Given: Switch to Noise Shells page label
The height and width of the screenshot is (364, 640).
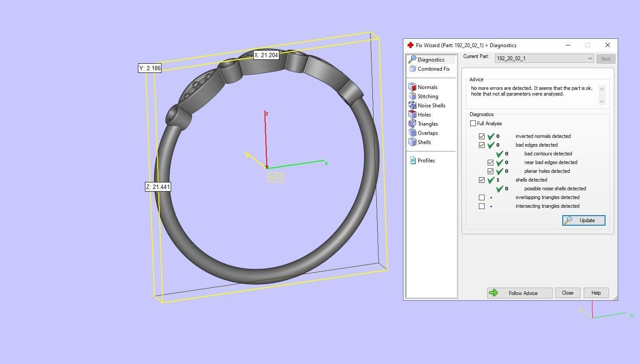Looking at the screenshot, I should [x=431, y=106].
